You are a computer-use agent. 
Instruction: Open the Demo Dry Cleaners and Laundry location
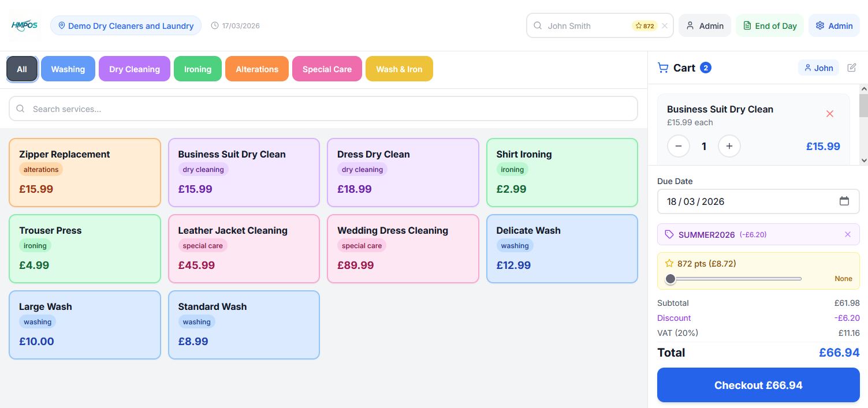click(x=126, y=26)
